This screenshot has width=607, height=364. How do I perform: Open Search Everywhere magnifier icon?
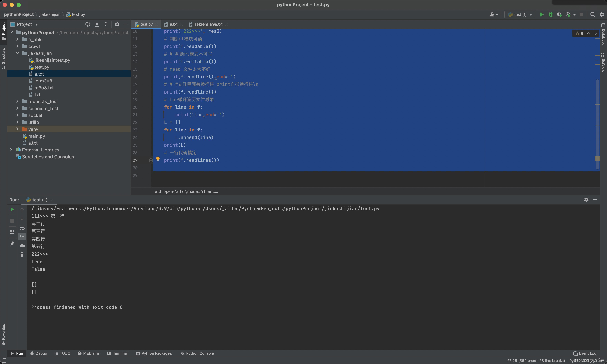pyautogui.click(x=592, y=14)
